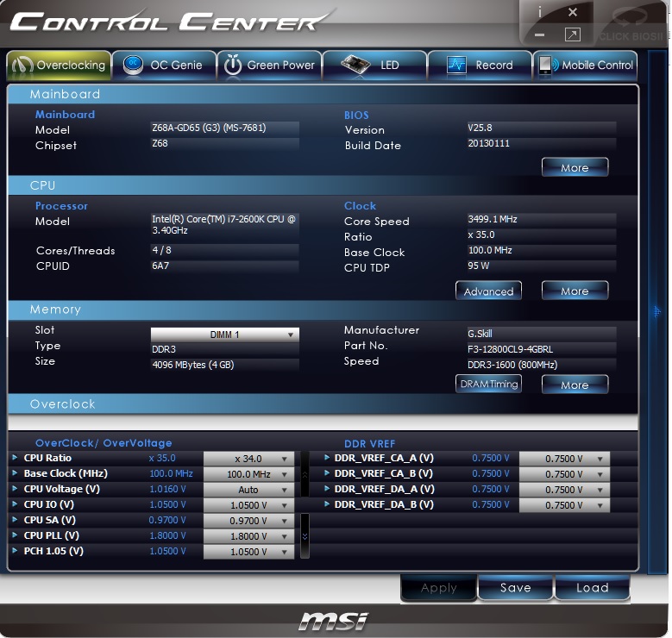Click the CPU TDP 95 W value
672x638 pixels.
(x=541, y=266)
